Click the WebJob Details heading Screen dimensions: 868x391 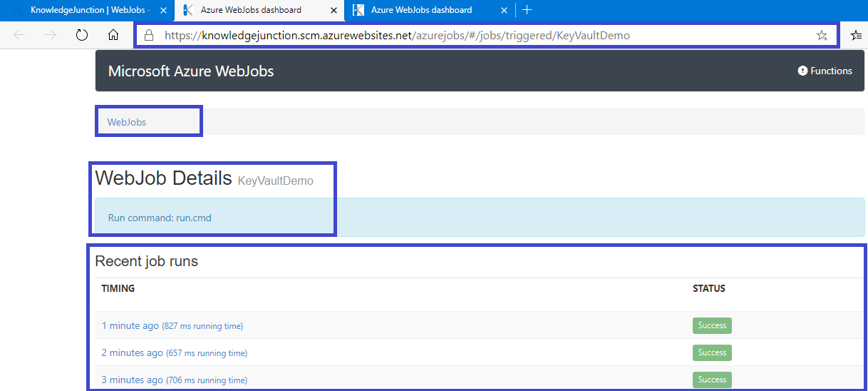point(164,178)
